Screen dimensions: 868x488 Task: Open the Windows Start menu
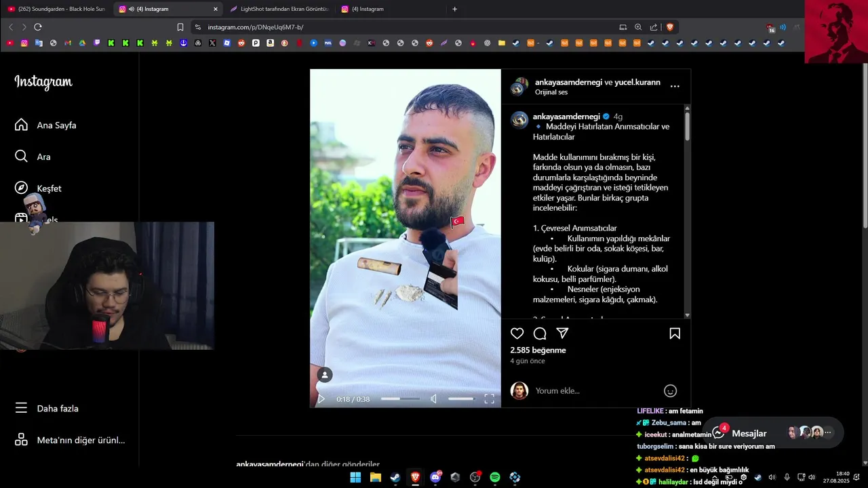pyautogui.click(x=355, y=477)
